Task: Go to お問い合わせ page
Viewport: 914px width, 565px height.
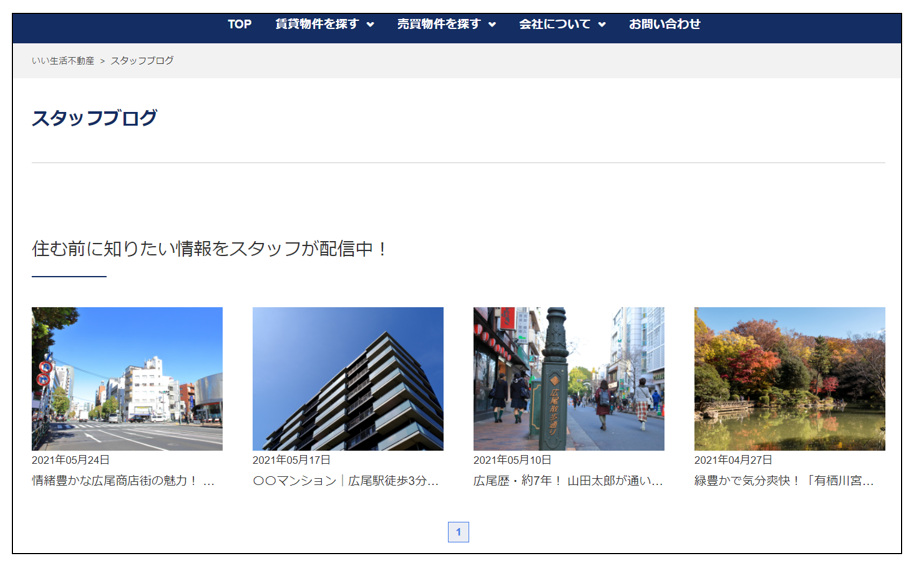Action: [665, 24]
